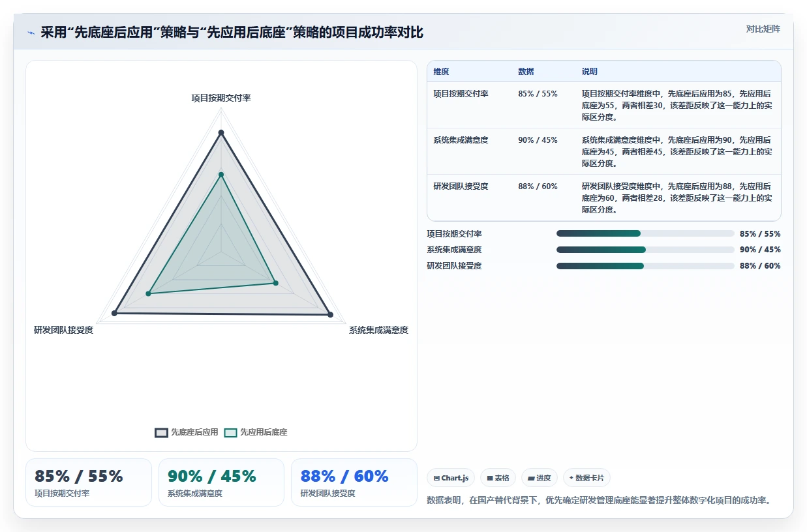Image resolution: width=807 pixels, height=532 pixels.
Task: Click the chart title heading text
Action: coord(232,33)
